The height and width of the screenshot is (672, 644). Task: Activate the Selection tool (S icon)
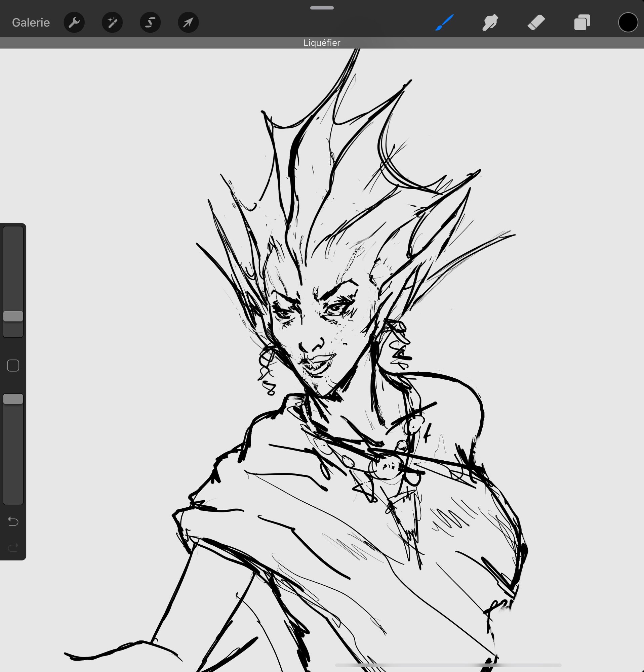(x=150, y=23)
